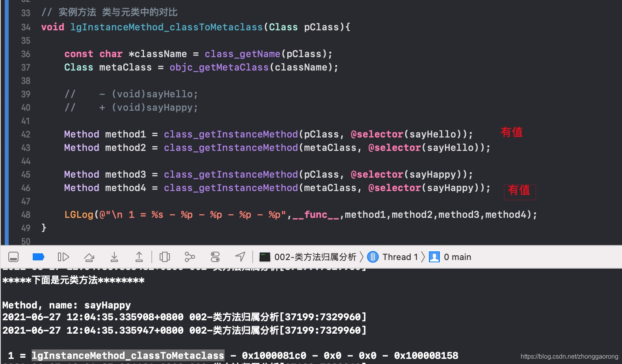Click the Thread 1 thread icon
This screenshot has width=622, height=364.
(x=373, y=257)
